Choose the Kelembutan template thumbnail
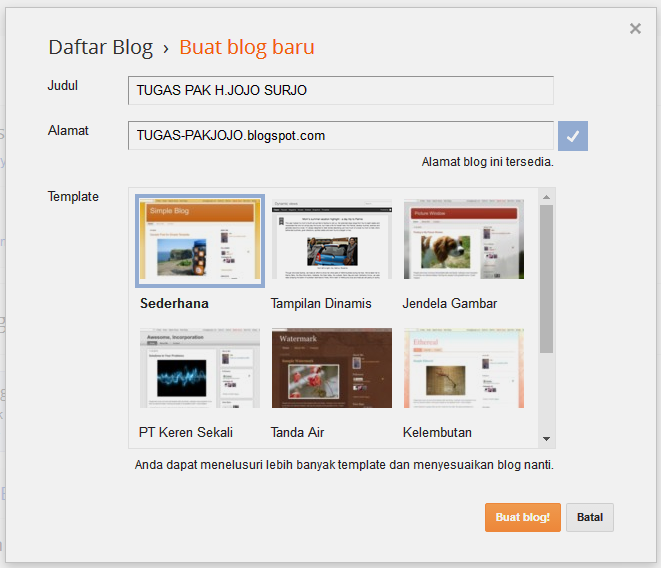The width and height of the screenshot is (661, 568). pyautogui.click(x=464, y=368)
